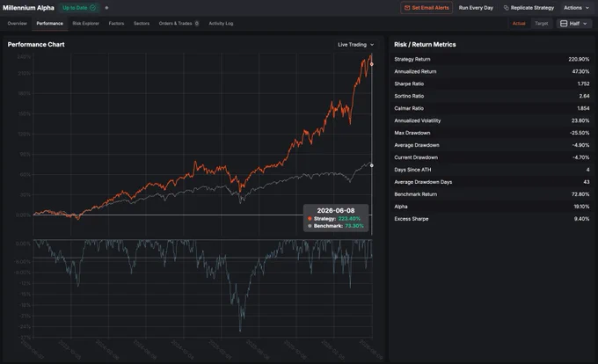
Task: Click the small dot next to Up to Date
Action: 106,8
